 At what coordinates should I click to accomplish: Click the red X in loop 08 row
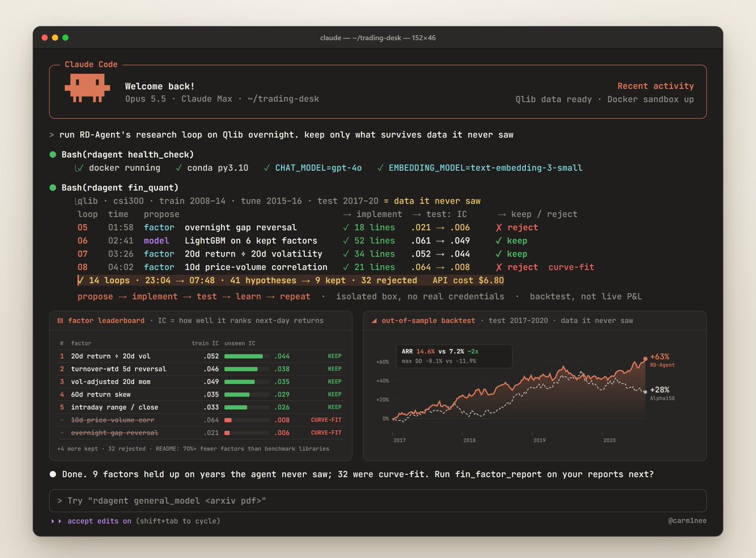click(x=499, y=267)
